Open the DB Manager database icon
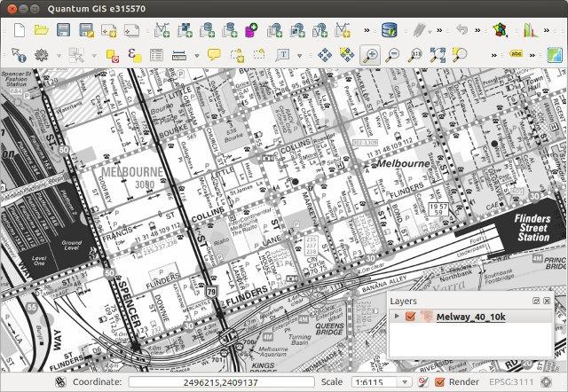 coord(390,30)
